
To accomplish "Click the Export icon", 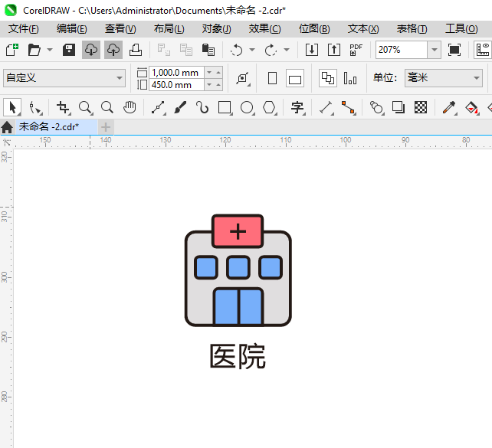I will (334, 50).
